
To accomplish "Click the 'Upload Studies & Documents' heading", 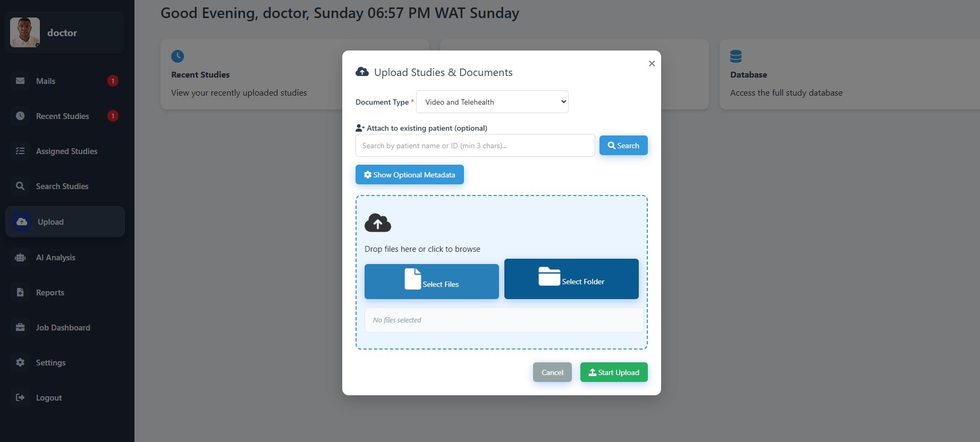I will (443, 72).
